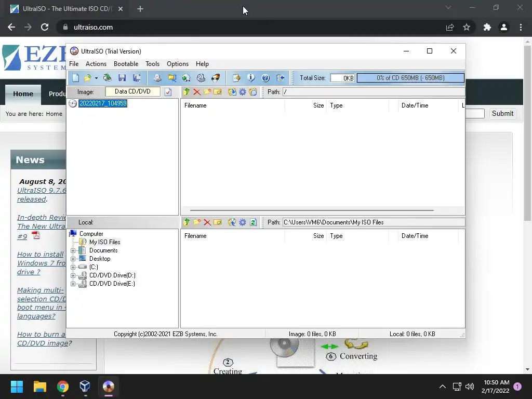This screenshot has width=532, height=399.
Task: Click the 0% of CD 650MB capacity bar
Action: point(410,78)
